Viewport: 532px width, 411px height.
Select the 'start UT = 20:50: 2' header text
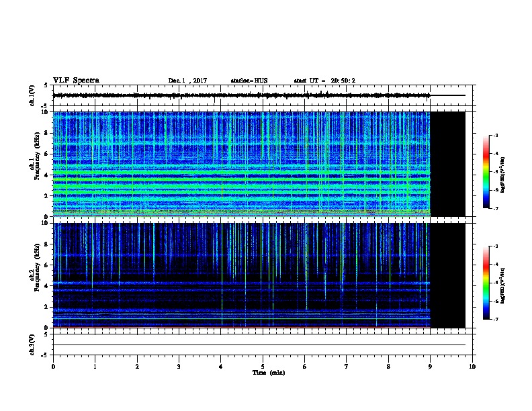pos(324,81)
